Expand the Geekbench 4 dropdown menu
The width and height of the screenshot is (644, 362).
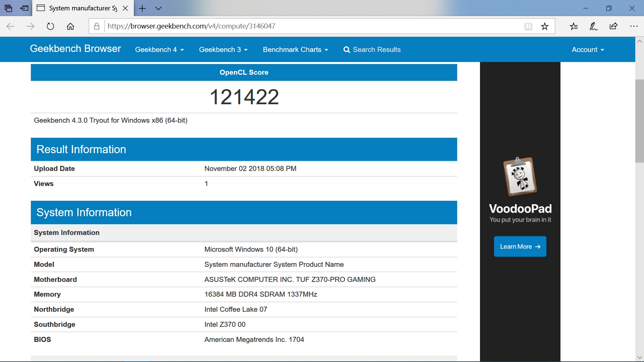159,50
